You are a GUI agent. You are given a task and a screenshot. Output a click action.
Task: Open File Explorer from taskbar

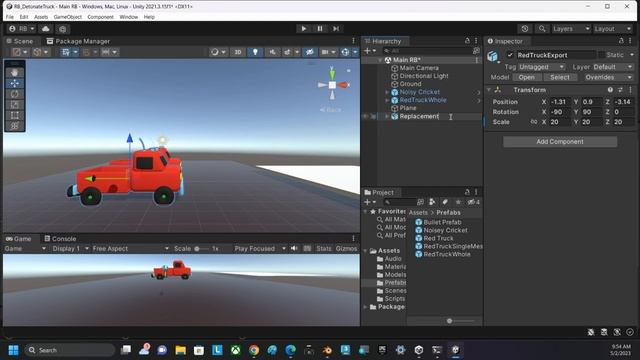tap(180, 350)
